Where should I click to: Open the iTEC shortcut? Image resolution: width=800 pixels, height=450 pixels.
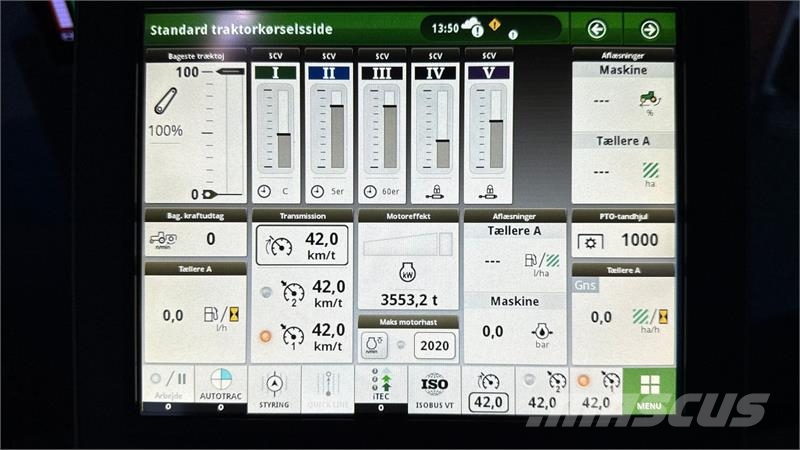click(x=381, y=384)
